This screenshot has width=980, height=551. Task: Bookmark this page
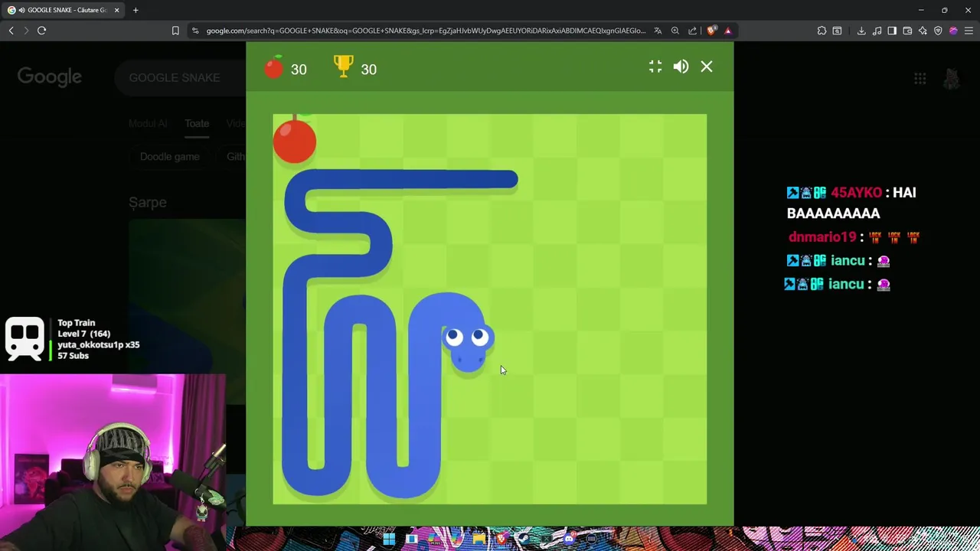175,31
